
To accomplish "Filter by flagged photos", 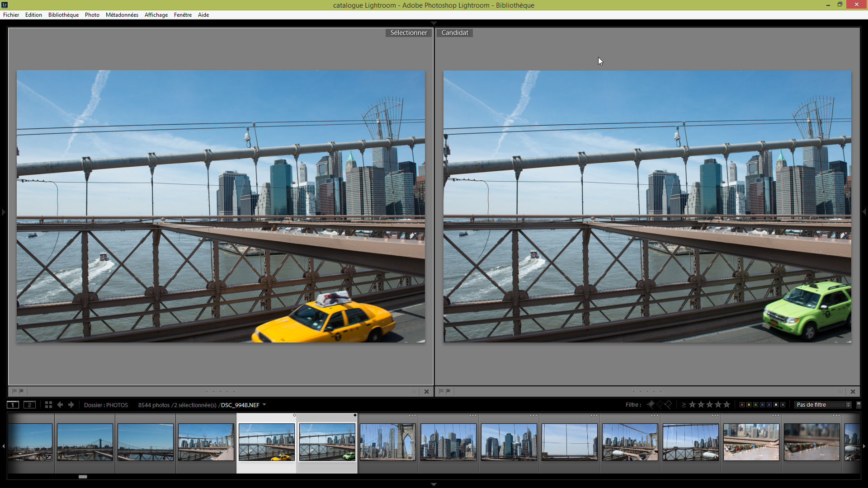I will [651, 404].
